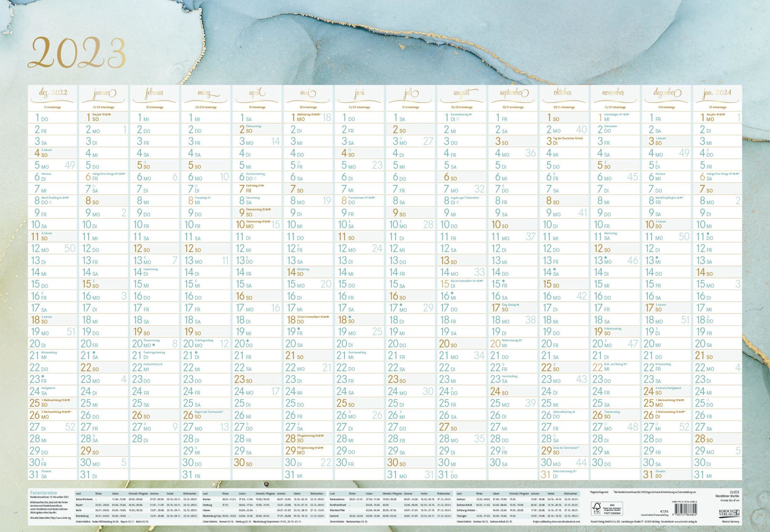Select 3 Oktober Tag der Deutschen Einheit

(x=564, y=141)
